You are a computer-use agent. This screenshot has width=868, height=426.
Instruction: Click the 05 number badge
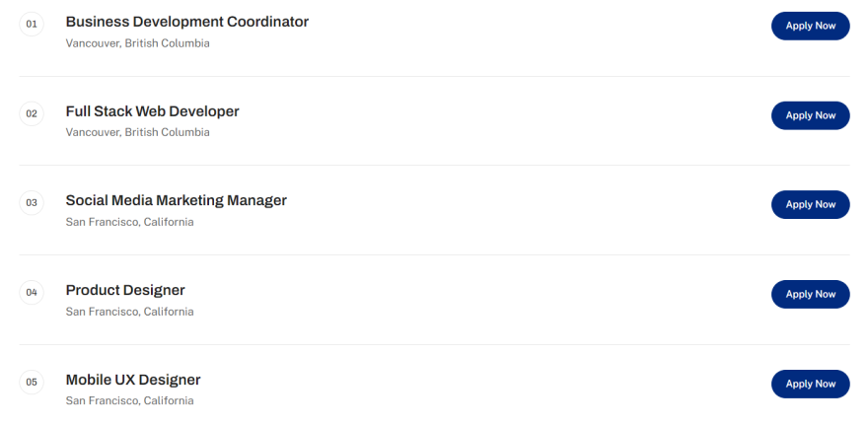[x=32, y=382]
